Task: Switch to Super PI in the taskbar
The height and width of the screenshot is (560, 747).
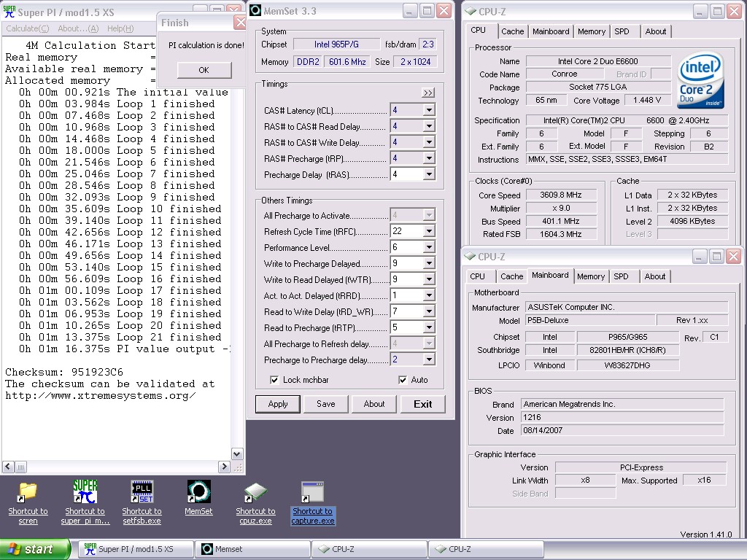Action: [x=136, y=549]
